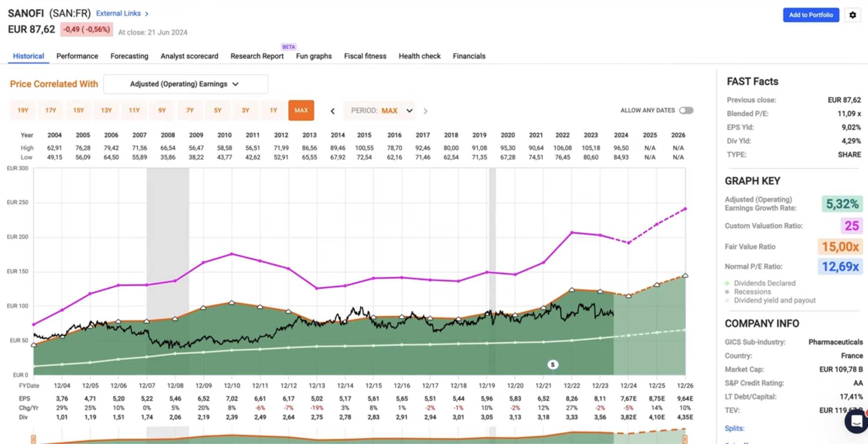Image resolution: width=868 pixels, height=444 pixels.
Task: Open the Fun graphs tab
Action: pyautogui.click(x=314, y=56)
